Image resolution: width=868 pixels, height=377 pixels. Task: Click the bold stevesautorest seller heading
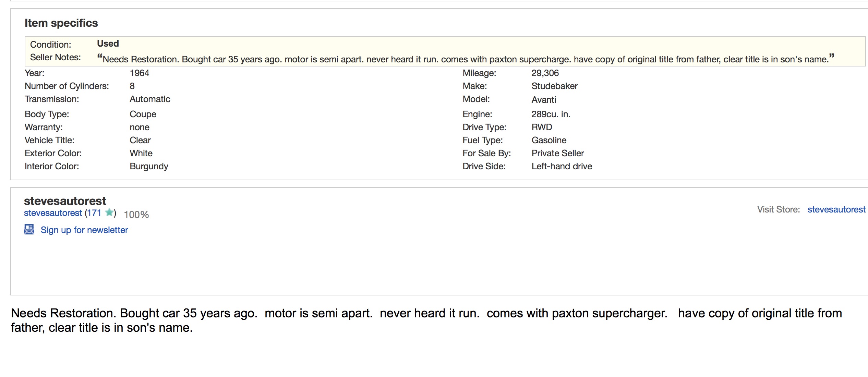[x=65, y=201]
